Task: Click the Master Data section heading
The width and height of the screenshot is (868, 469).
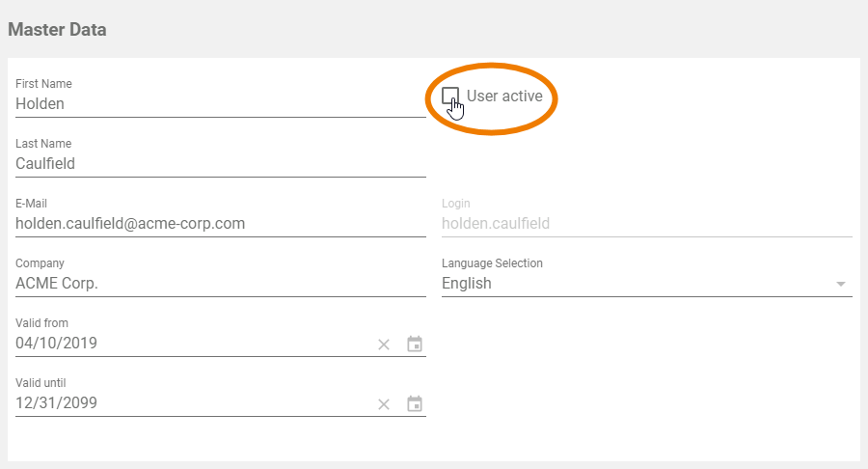Action: 57,29
